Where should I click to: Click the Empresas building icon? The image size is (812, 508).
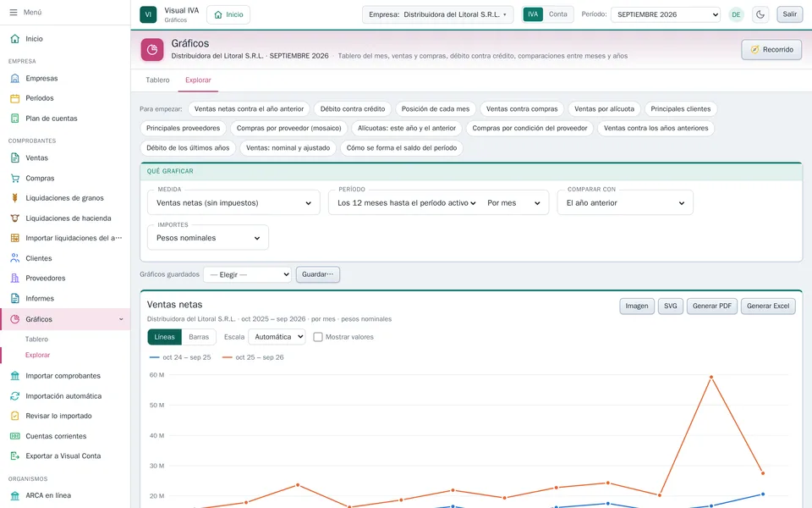click(15, 78)
